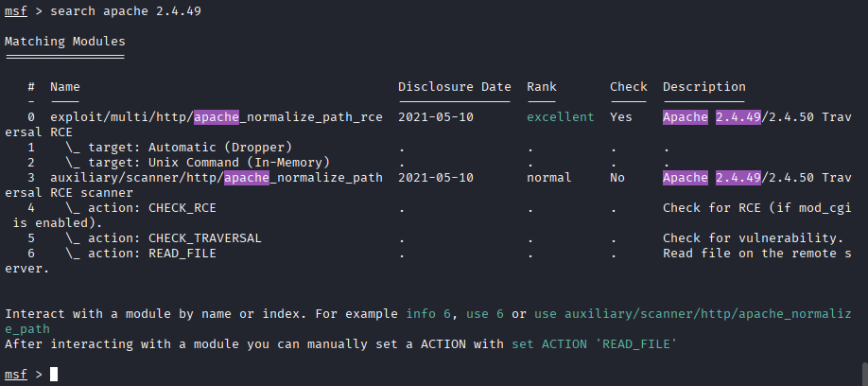
Task: Click the 'excellent' rank value
Action: [560, 117]
